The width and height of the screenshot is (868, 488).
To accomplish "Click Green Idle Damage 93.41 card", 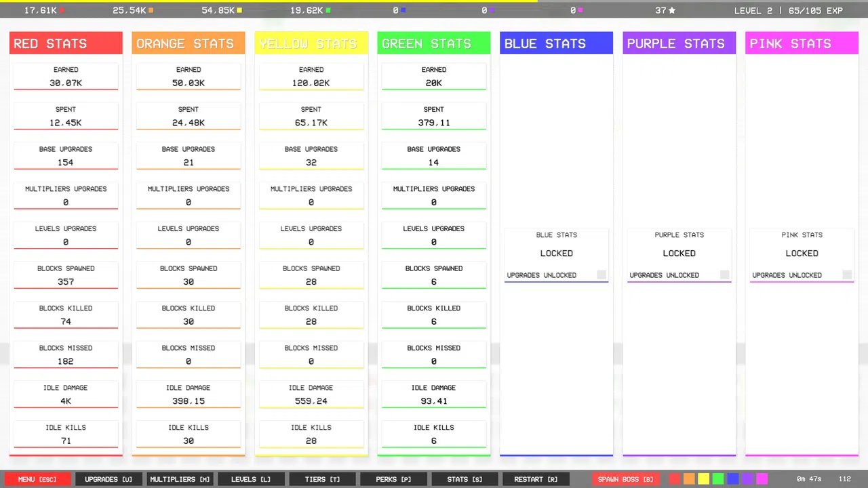I will (434, 395).
